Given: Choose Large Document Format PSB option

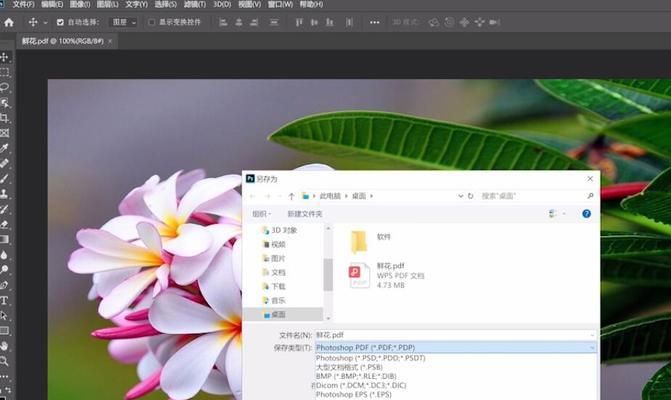Looking at the screenshot, I should (349, 367).
